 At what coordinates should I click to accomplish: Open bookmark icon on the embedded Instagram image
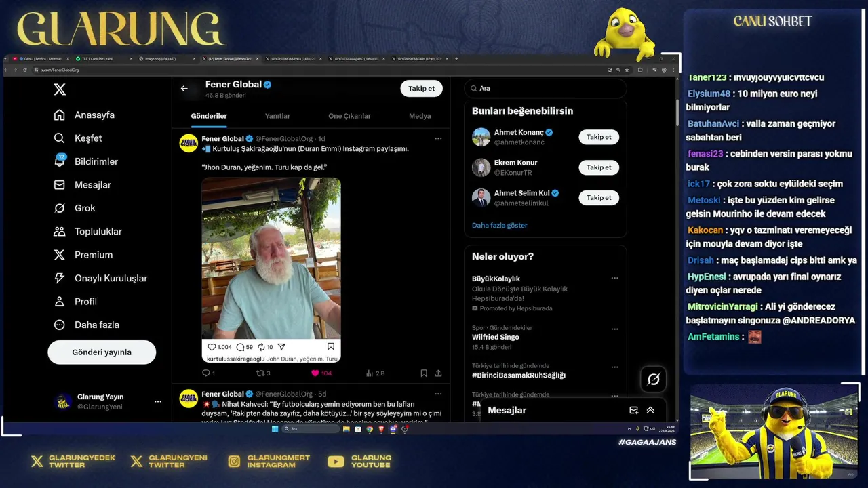click(x=331, y=346)
